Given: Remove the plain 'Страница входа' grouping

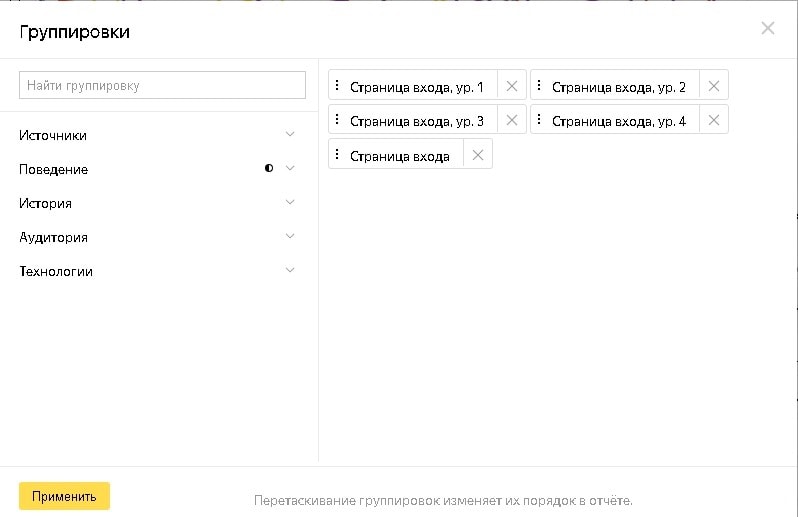Looking at the screenshot, I should (478, 155).
